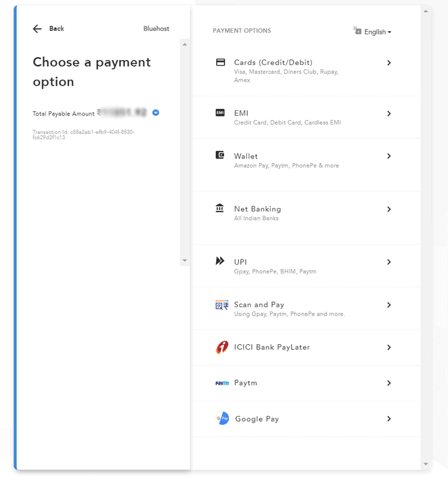Screen dimensions: 448x477
Task: Click the PAYMENT OPTIONS heading
Action: (241, 31)
